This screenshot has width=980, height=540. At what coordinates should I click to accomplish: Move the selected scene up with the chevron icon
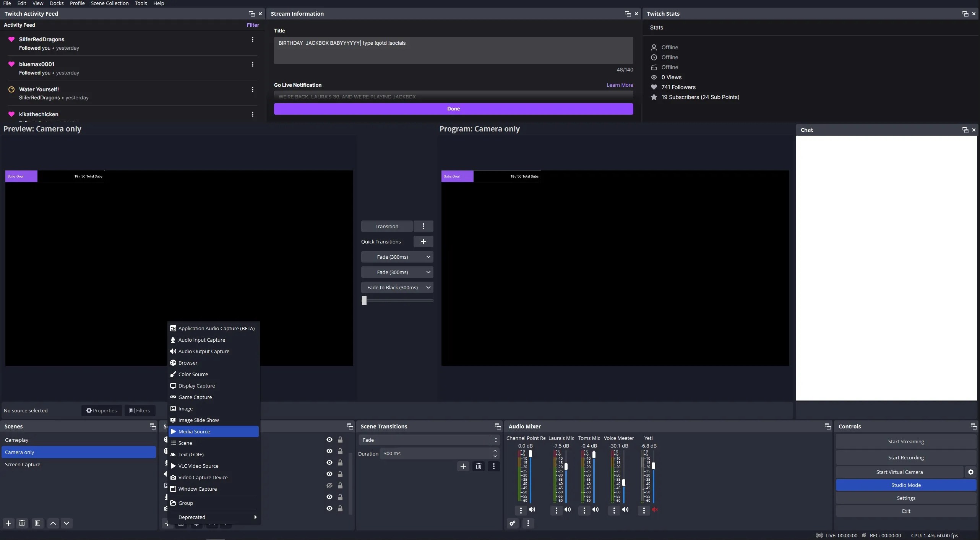[x=53, y=523]
